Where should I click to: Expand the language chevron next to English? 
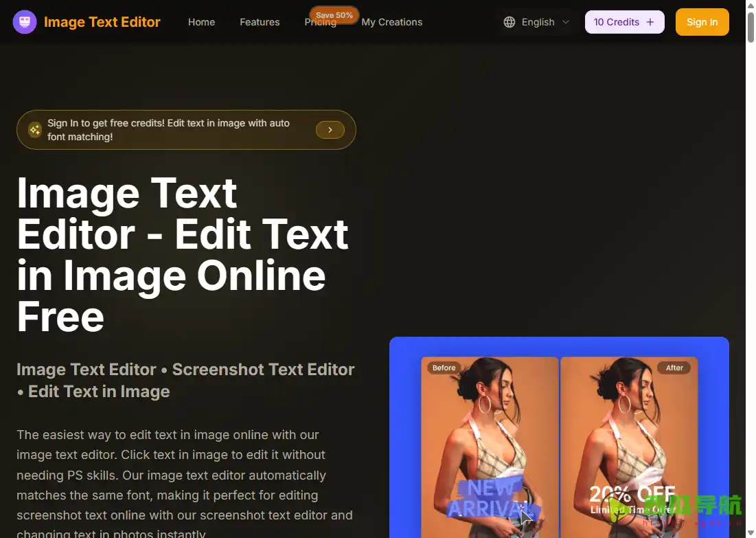point(566,22)
